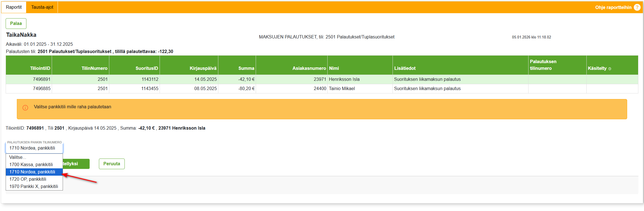Select 1720 OP, pankkitili option
644x211 pixels.
pyautogui.click(x=28, y=179)
